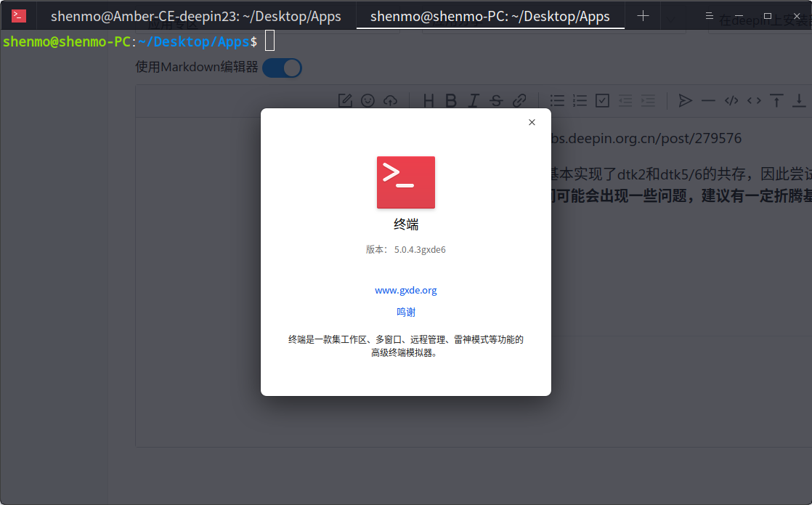The width and height of the screenshot is (812, 505).
Task: Insert checkbox task list in background editor
Action: (602, 100)
